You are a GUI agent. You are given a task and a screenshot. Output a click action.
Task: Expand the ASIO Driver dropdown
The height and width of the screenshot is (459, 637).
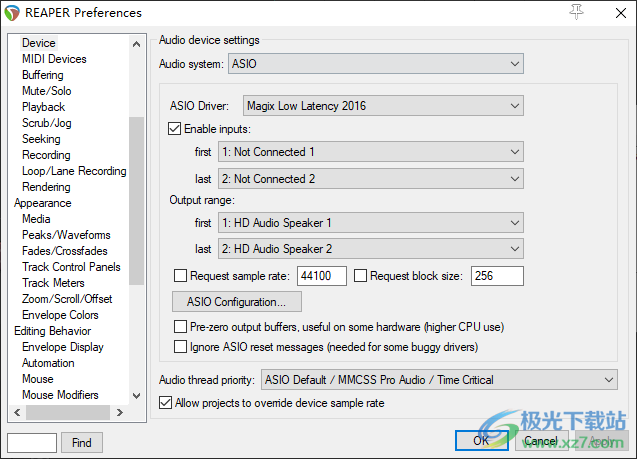(383, 105)
